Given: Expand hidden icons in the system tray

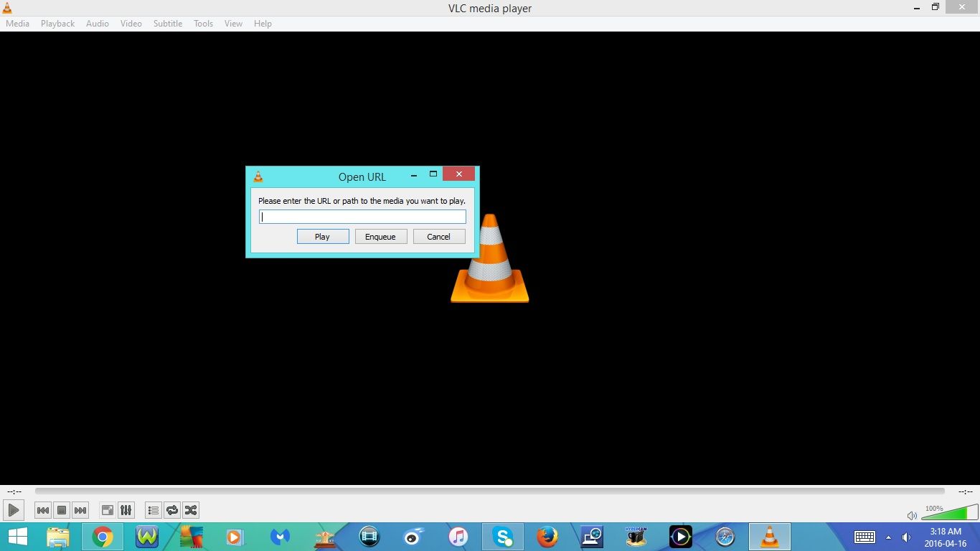Looking at the screenshot, I should tap(887, 537).
